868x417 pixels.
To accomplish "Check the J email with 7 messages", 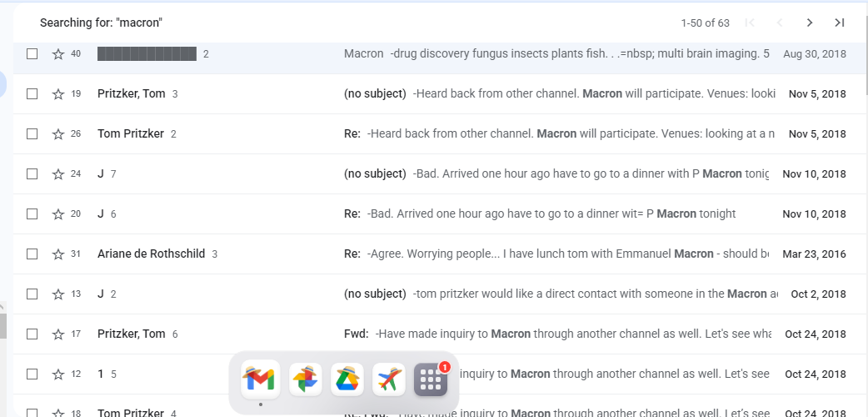I will 32,173.
